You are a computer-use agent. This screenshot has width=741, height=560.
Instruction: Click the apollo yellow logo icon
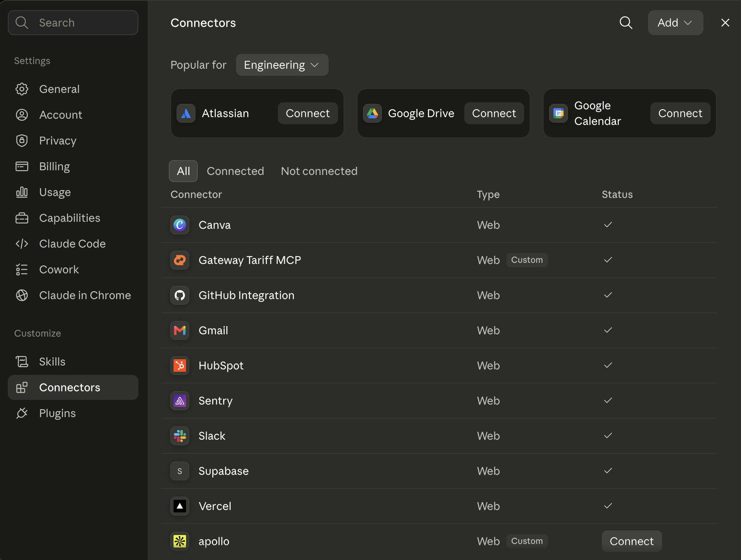coord(180,541)
